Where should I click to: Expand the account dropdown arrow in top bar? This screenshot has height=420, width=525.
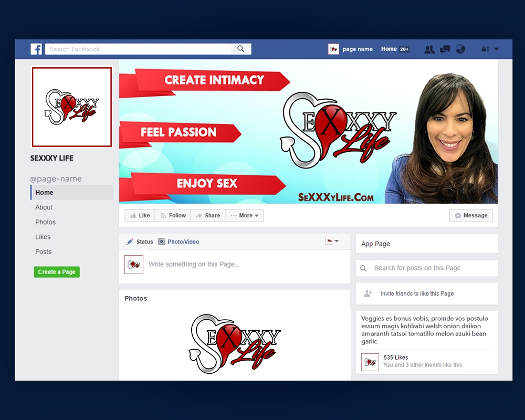click(x=497, y=49)
